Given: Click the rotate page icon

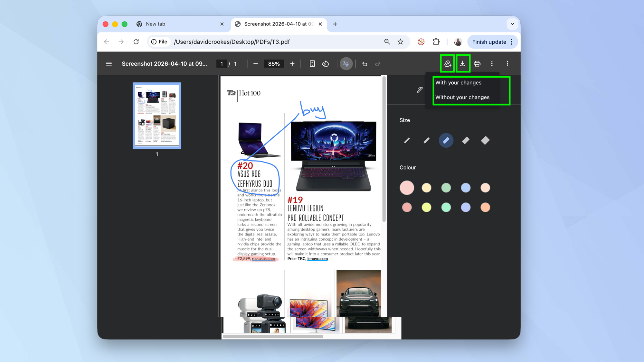Looking at the screenshot, I should [x=325, y=64].
